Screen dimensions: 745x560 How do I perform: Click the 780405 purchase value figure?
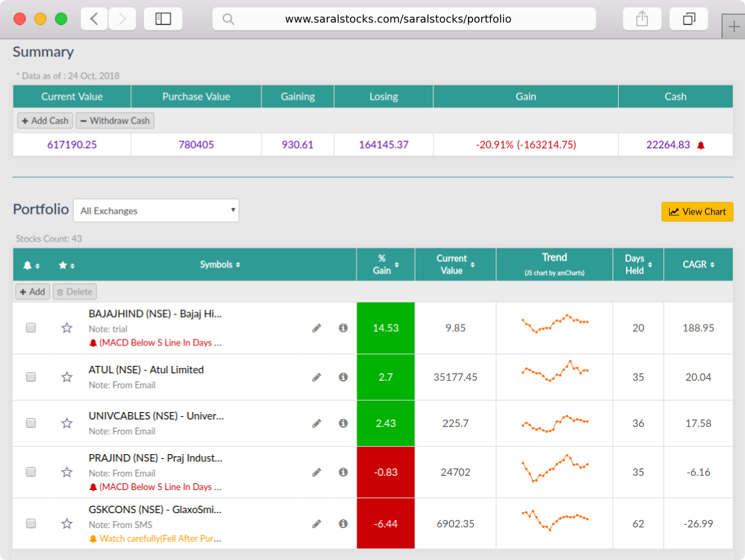point(196,145)
